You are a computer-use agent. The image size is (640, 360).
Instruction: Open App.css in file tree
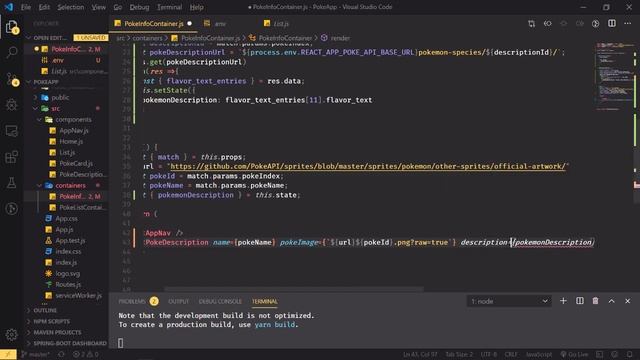[66, 218]
